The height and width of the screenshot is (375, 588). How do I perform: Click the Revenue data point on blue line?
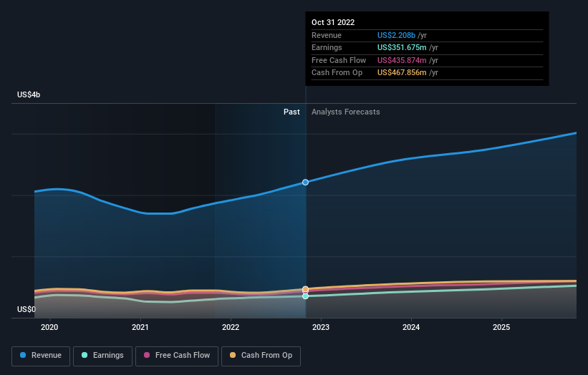pos(305,182)
